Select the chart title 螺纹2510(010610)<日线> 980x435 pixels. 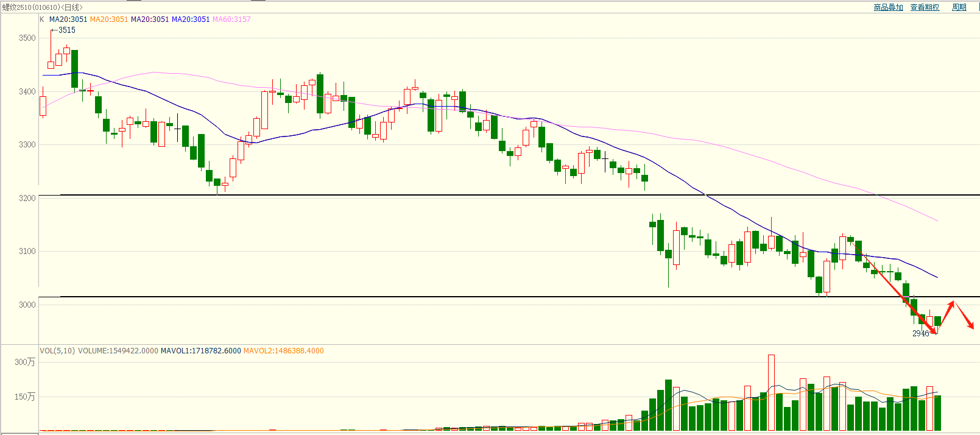[x=42, y=7]
